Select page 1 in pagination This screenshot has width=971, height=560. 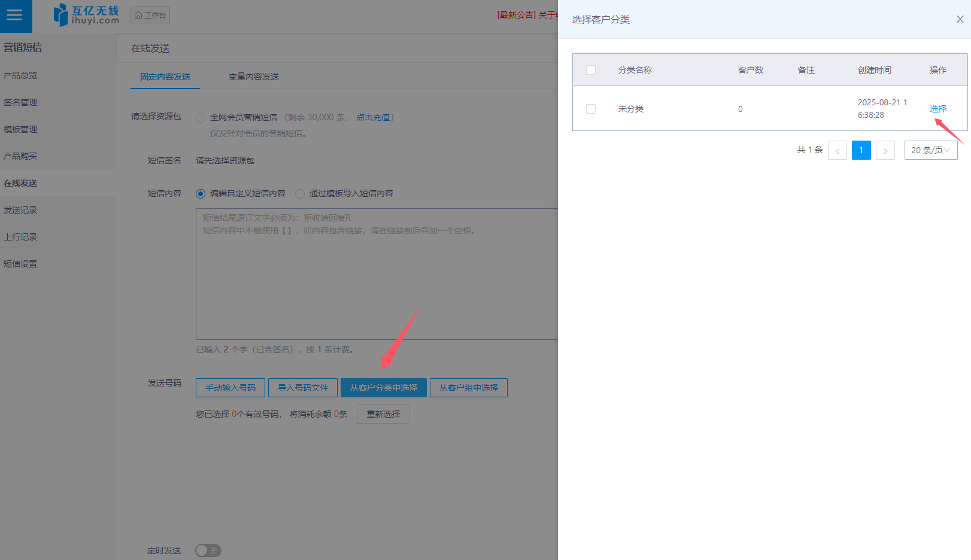861,150
